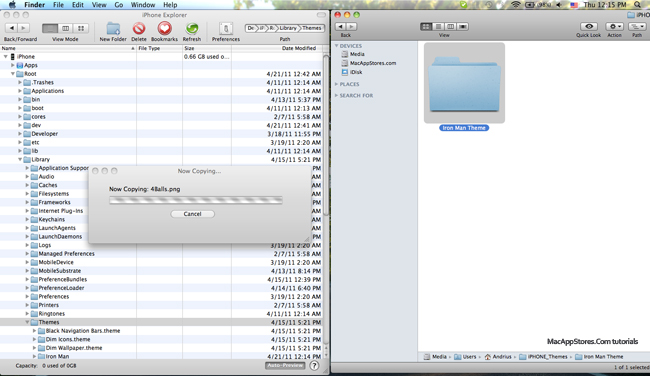Open the Apple menu icon
Image resolution: width=650 pixels, height=376 pixels.
coord(12,5)
